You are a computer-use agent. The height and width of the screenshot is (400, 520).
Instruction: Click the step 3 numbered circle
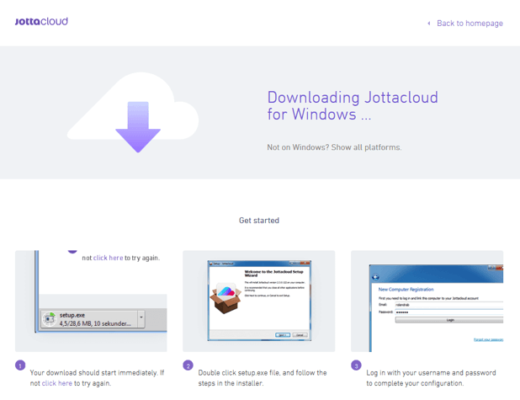pyautogui.click(x=356, y=366)
